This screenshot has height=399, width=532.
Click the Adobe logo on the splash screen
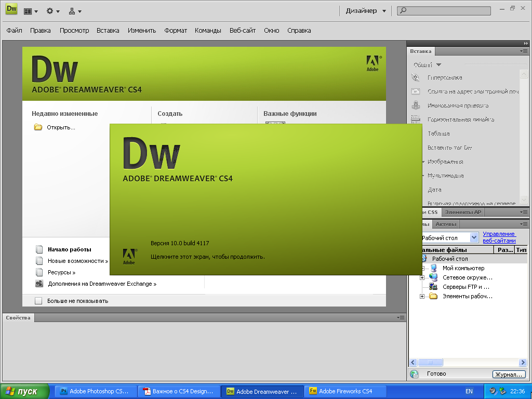coord(130,257)
